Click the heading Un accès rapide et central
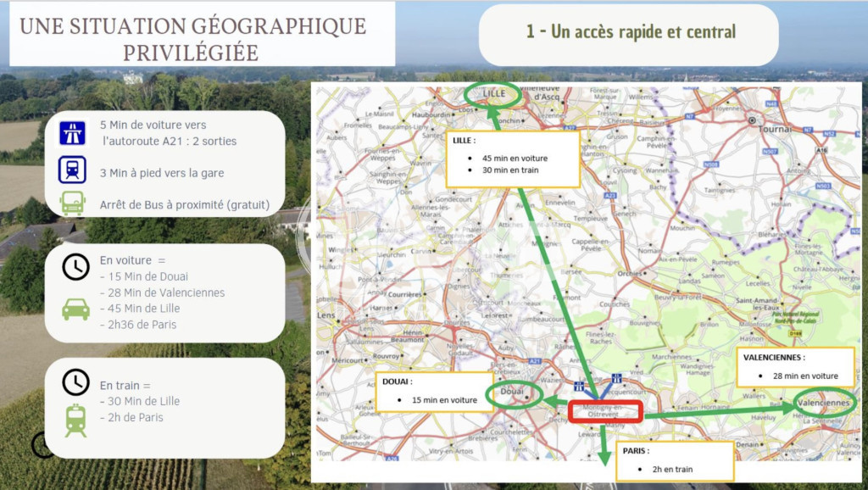This screenshot has width=868, height=490. (631, 32)
